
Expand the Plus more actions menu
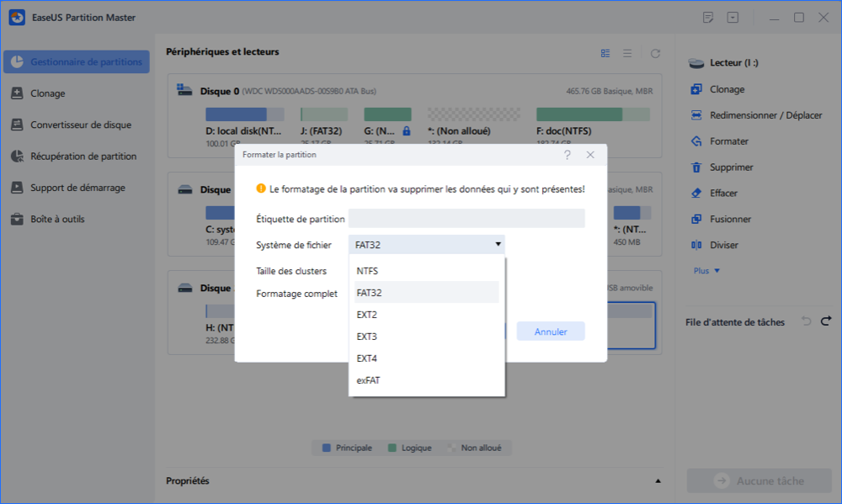pos(706,271)
